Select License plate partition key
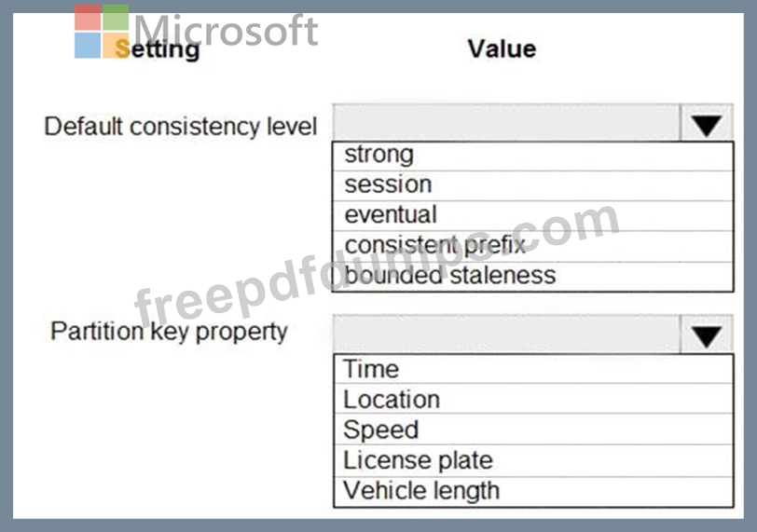 click(x=533, y=460)
